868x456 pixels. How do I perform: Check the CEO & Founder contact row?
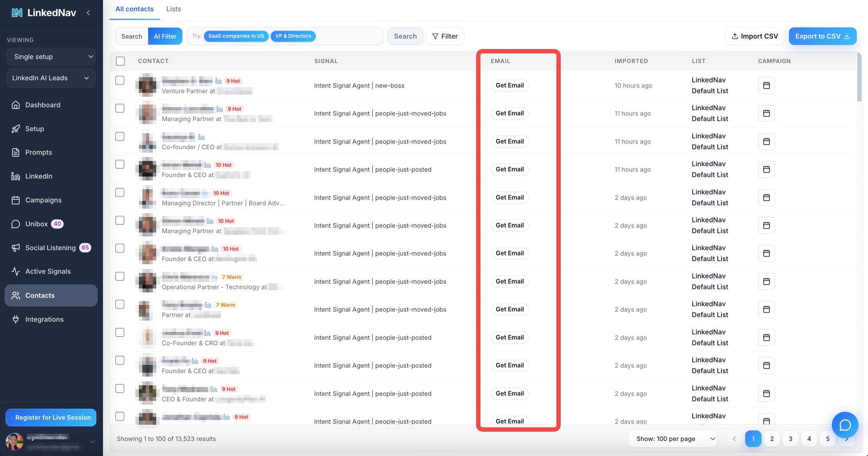120,388
